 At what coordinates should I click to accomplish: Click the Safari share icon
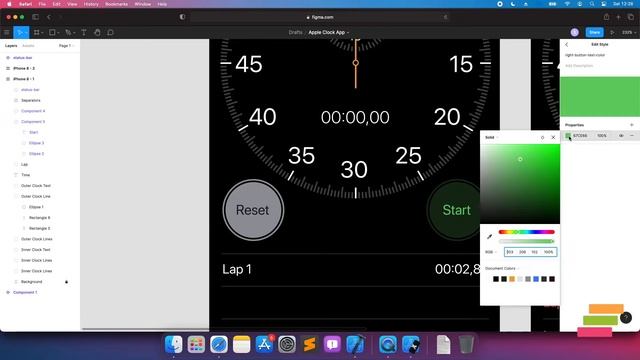pos(606,17)
